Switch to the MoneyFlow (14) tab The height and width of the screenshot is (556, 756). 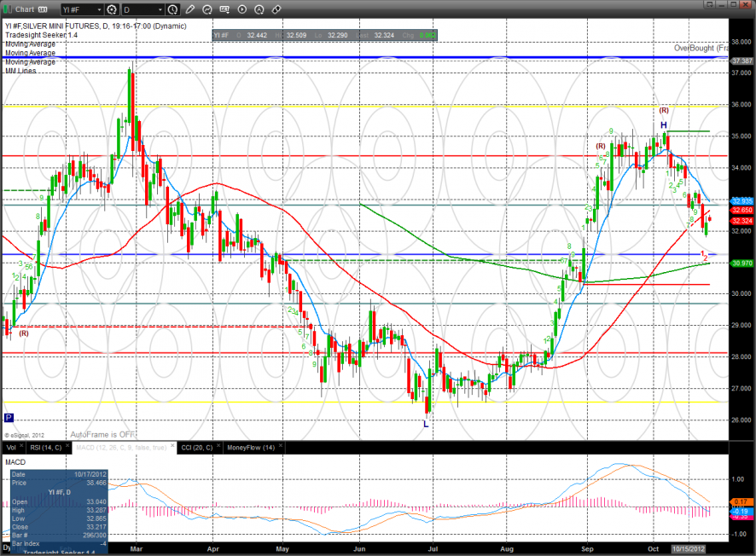(x=250, y=448)
